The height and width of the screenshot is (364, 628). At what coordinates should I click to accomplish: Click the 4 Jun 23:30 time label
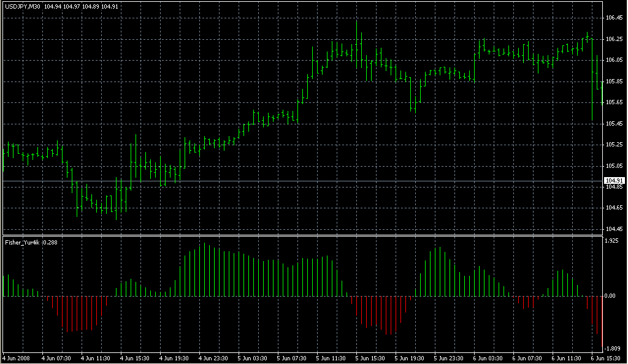point(213,358)
